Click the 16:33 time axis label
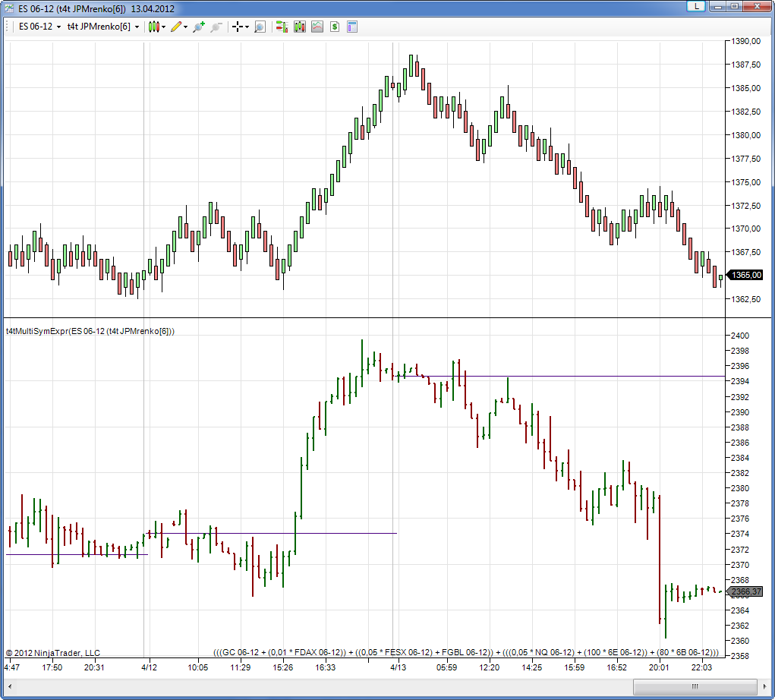 point(325,667)
